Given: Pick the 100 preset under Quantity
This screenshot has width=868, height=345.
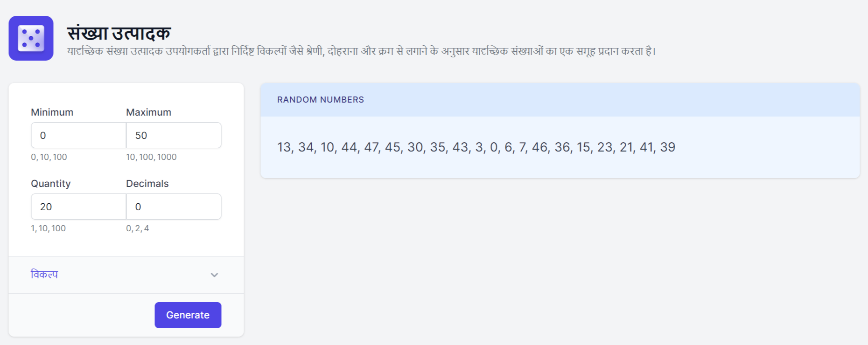Looking at the screenshot, I should [58, 228].
